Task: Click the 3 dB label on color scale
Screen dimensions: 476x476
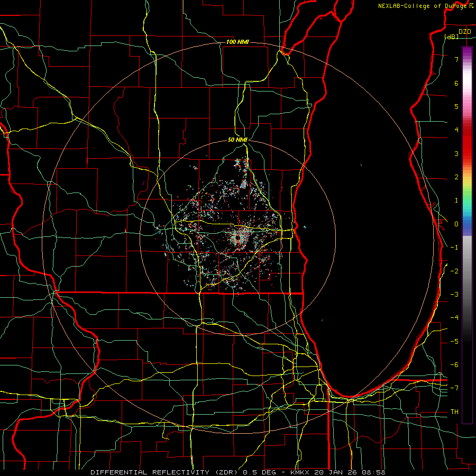Action: 456,153
